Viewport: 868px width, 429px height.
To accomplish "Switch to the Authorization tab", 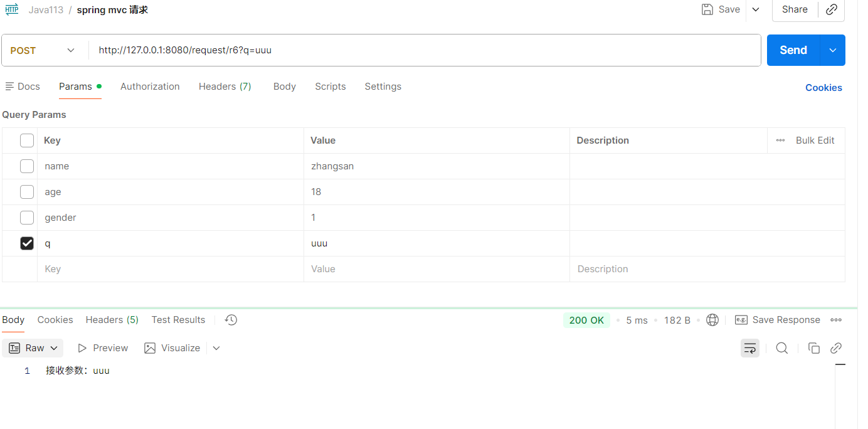I will click(150, 87).
